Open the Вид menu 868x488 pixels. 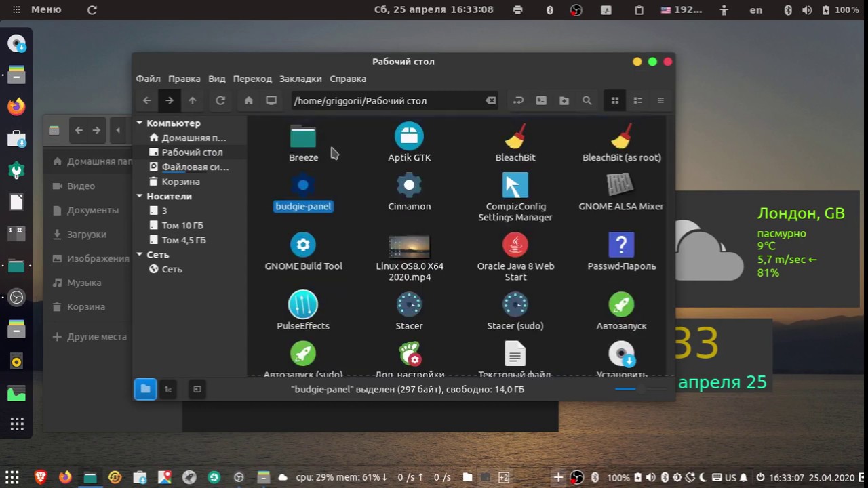click(217, 79)
